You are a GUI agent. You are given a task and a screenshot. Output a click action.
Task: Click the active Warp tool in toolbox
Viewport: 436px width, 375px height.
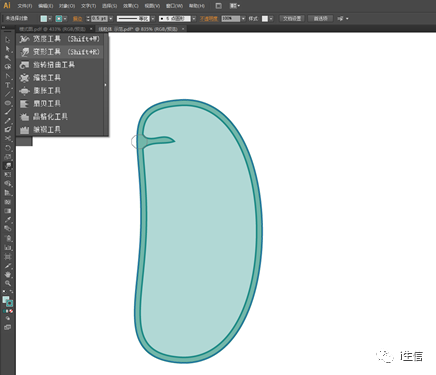point(8,166)
